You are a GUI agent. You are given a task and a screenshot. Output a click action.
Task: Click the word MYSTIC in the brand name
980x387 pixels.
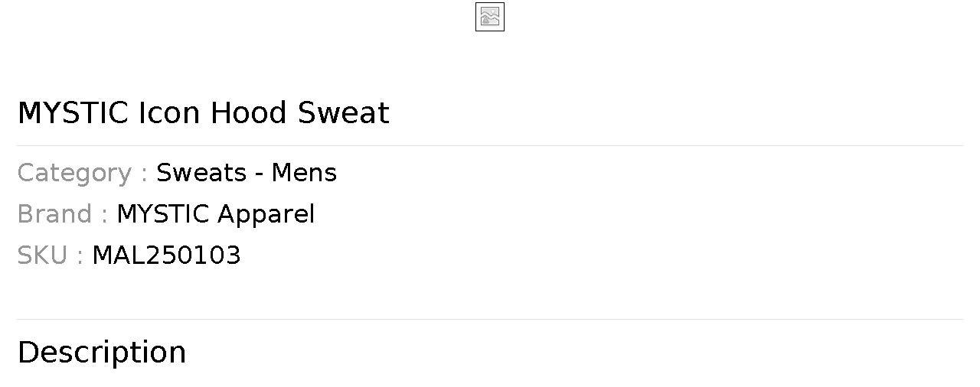162,214
